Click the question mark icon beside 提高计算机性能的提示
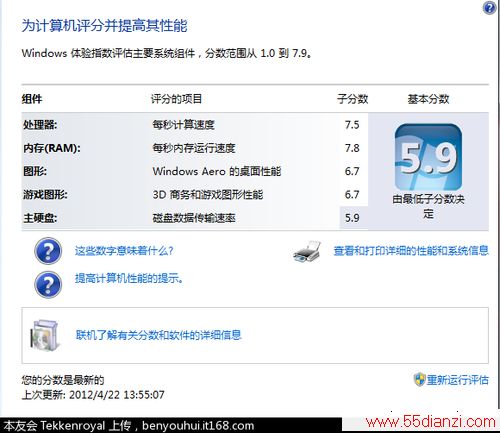The image size is (500, 433). tap(48, 284)
